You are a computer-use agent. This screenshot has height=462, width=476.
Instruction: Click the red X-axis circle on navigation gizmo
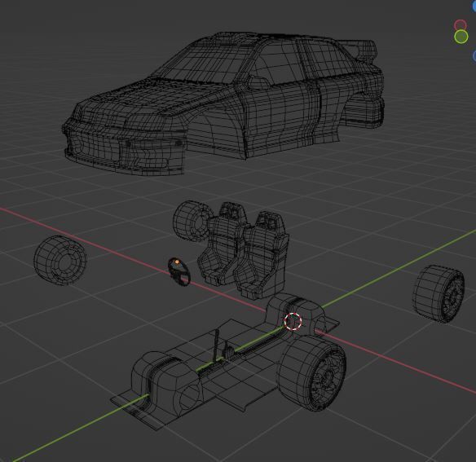461,25
